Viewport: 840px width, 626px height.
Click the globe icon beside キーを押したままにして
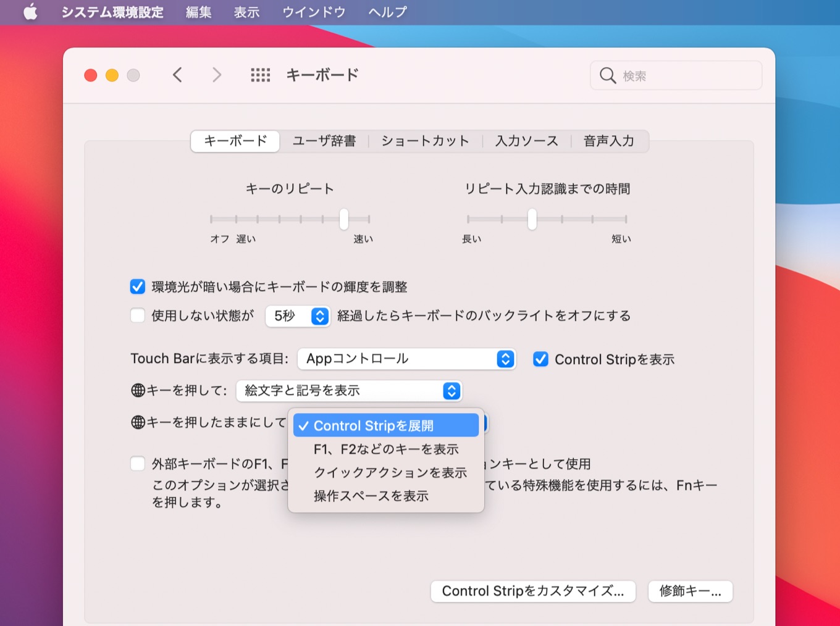coord(138,422)
